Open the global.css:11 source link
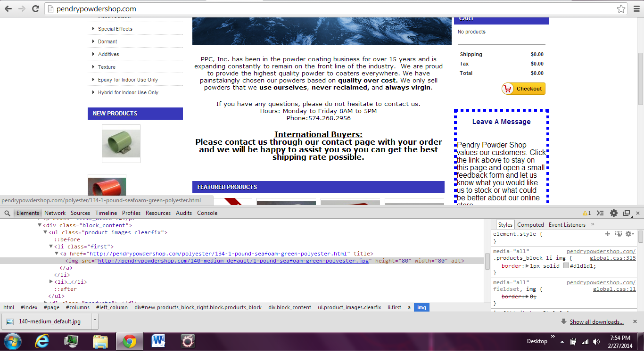Viewport: 644px width, 362px height. click(614, 289)
